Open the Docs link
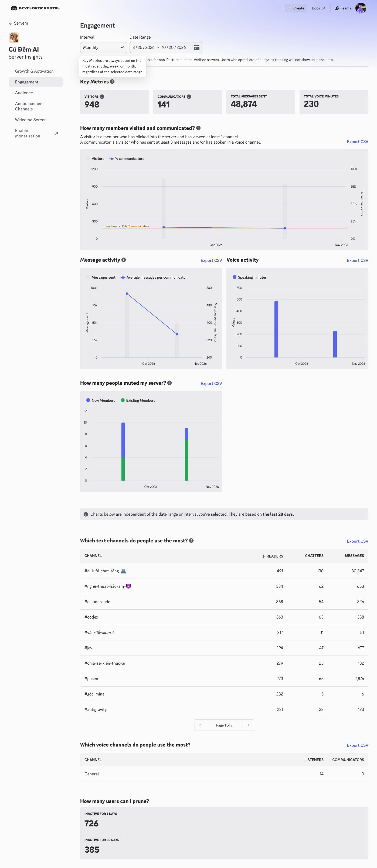This screenshot has width=377, height=868. tap(318, 8)
